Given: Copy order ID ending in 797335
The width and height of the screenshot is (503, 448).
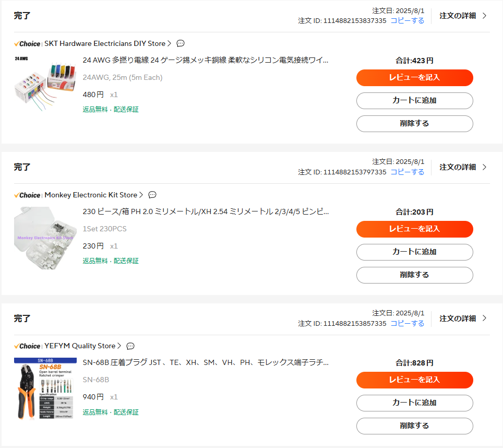Looking at the screenshot, I should pyautogui.click(x=407, y=172).
